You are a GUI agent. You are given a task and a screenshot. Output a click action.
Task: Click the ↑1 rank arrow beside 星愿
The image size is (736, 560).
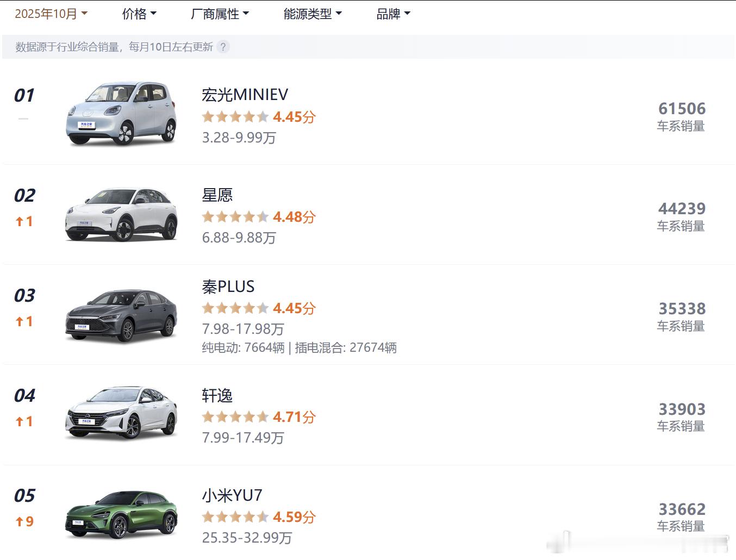[23, 220]
